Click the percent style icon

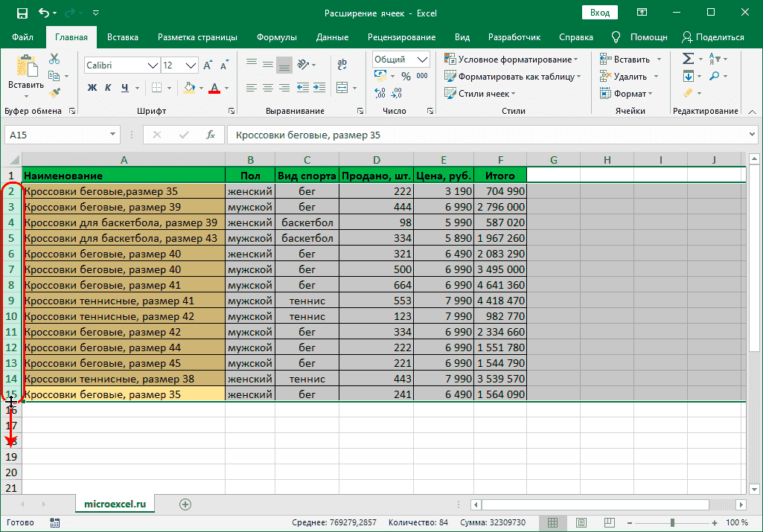pos(406,76)
